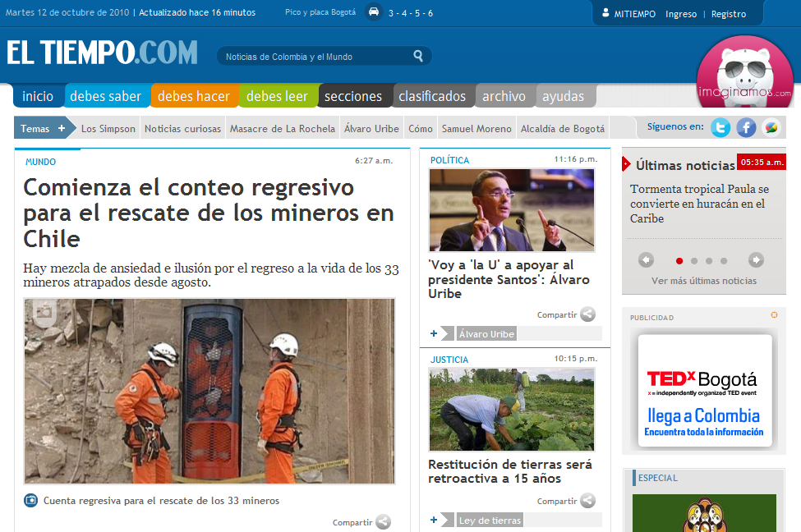The width and height of the screenshot is (801, 532).
Task: Open Tormenta tropical Paula news item
Action: 699,204
